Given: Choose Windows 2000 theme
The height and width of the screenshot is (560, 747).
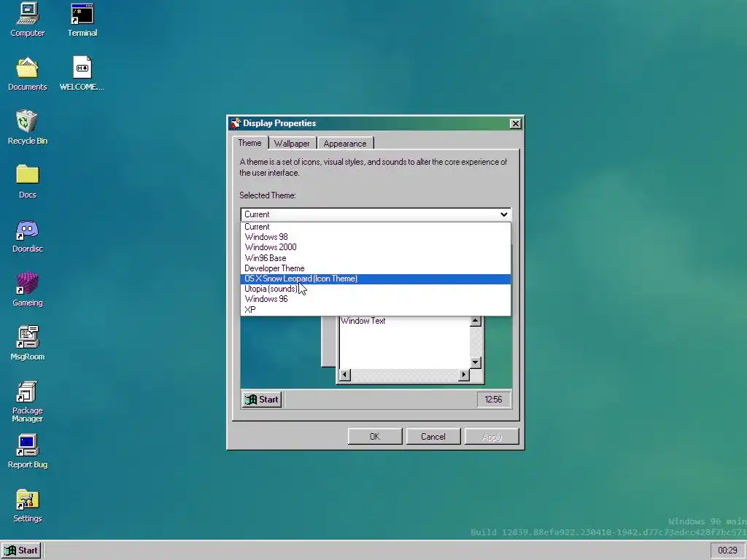Looking at the screenshot, I should coord(376,247).
